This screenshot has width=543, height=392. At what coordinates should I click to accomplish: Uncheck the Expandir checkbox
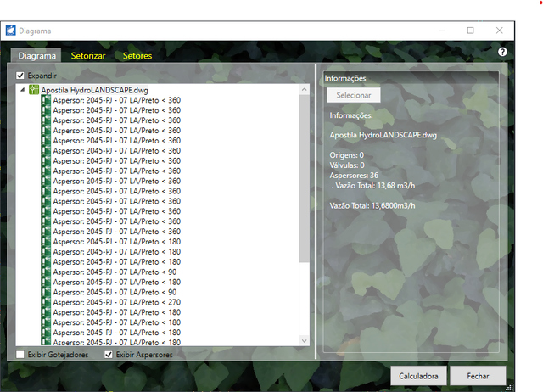coord(21,76)
